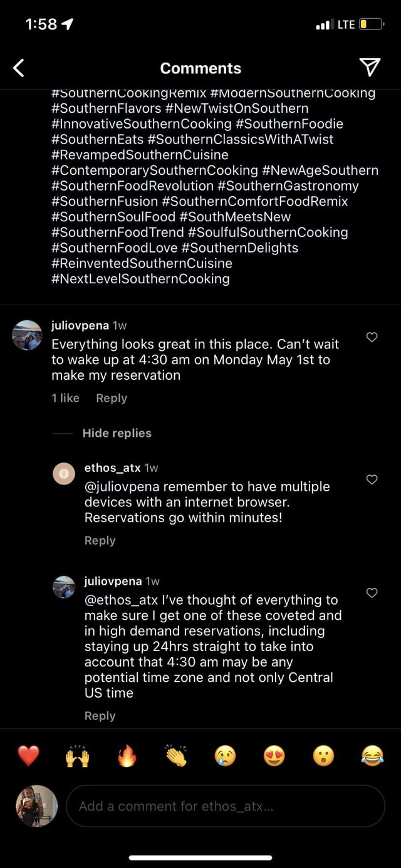The height and width of the screenshot is (868, 401).
Task: Insert the heart eyes emoji
Action: point(274,756)
